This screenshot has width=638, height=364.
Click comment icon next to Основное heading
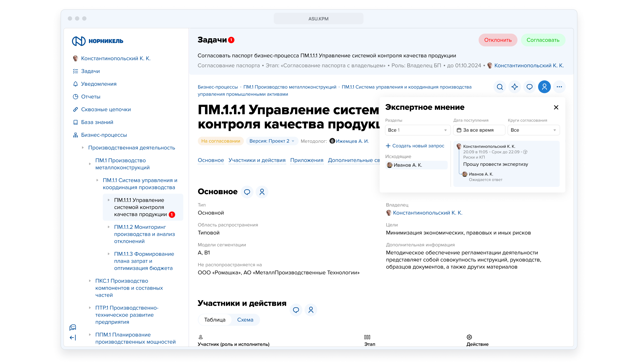247,192
